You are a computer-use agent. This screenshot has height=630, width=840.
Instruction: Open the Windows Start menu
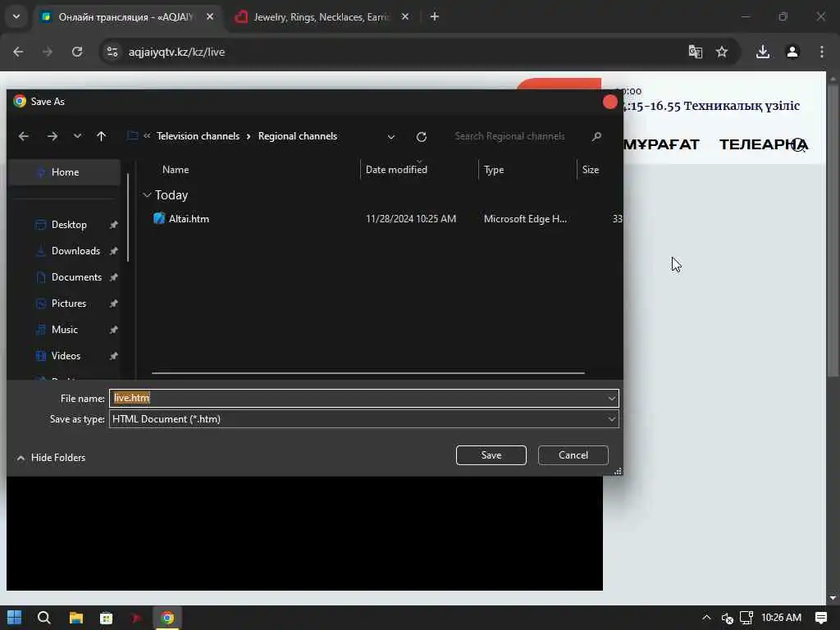tap(15, 618)
